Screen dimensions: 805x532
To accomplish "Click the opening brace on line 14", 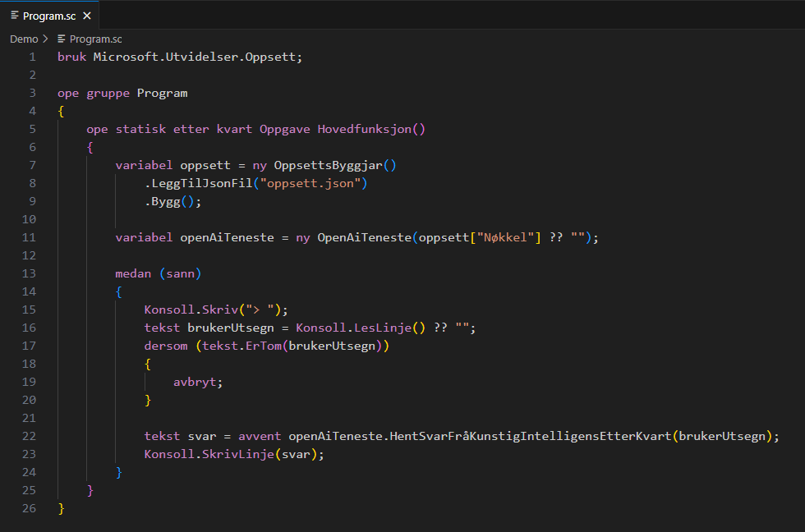I will tap(118, 292).
